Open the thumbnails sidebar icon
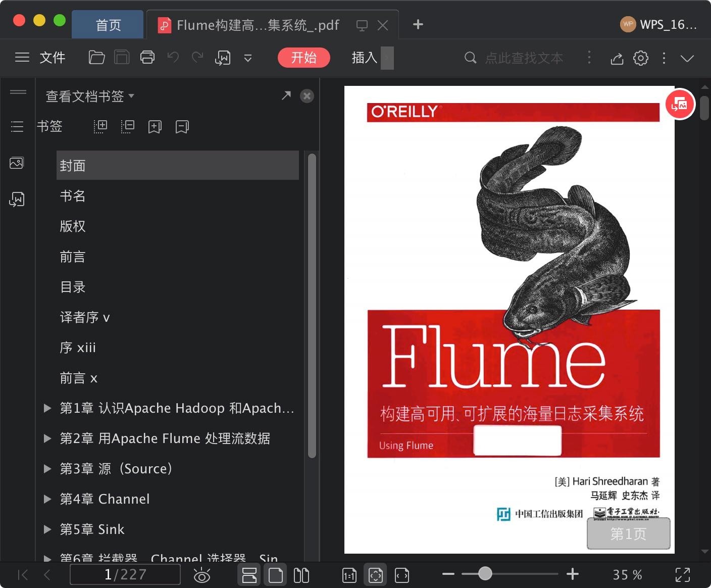This screenshot has width=711, height=588. pos(17,163)
